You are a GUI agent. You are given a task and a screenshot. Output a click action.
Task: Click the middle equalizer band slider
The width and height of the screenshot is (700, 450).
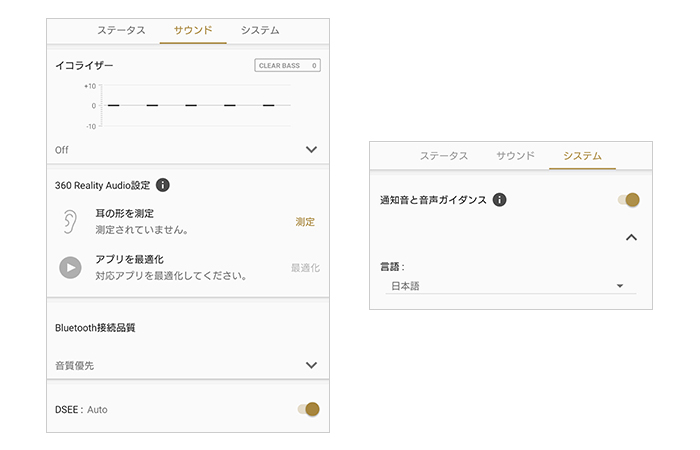[x=191, y=105]
